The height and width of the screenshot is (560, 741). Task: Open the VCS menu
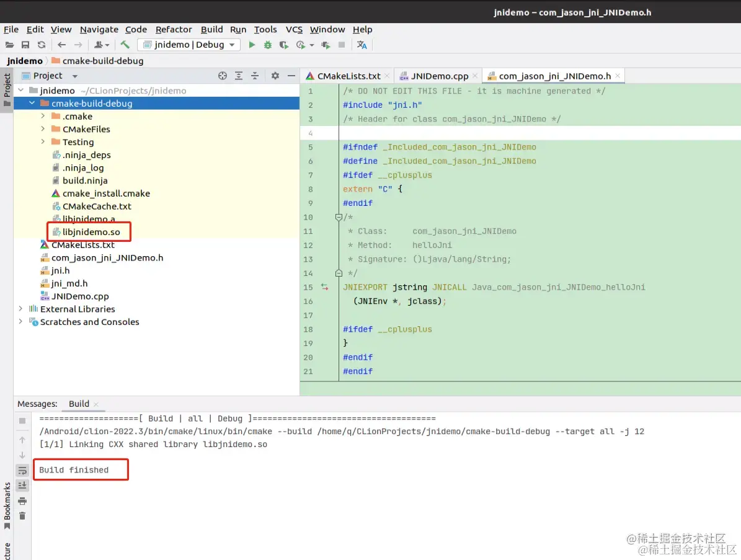coord(294,29)
